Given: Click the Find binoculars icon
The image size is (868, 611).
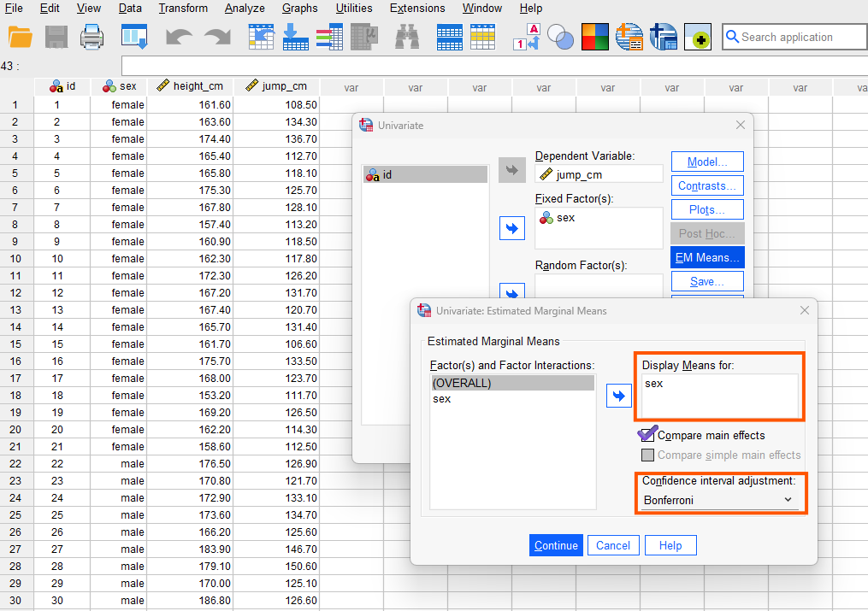Looking at the screenshot, I should [410, 37].
